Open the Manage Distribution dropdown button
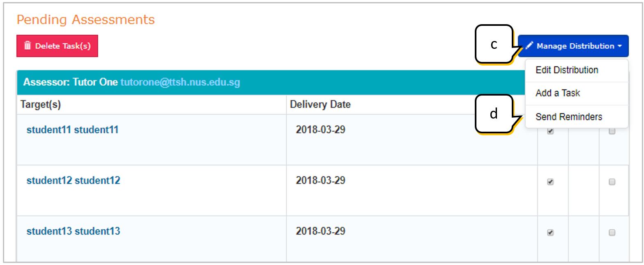 click(573, 46)
